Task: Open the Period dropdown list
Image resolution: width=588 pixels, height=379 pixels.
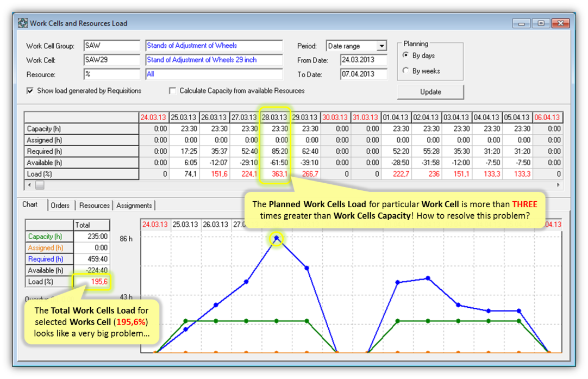Action: 381,46
